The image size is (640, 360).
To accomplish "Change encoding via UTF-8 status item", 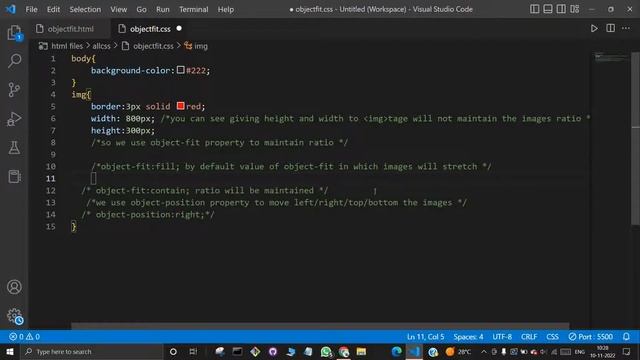I will pos(502,337).
